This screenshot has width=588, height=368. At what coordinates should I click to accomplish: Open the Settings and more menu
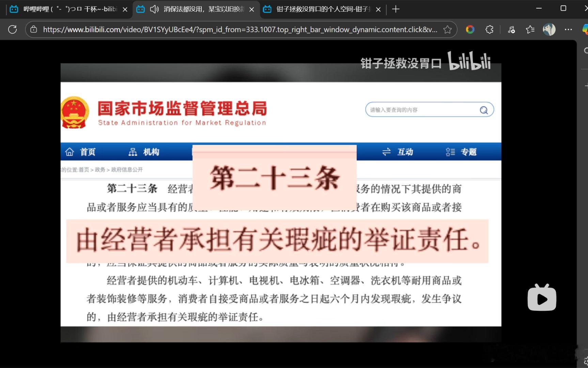pos(568,30)
